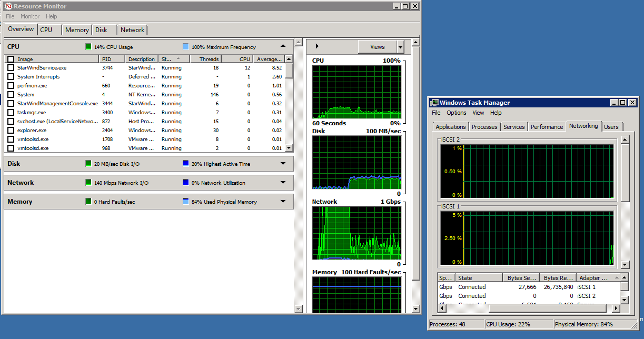Open File menu in Task Manager
644x339 pixels.
click(x=436, y=113)
